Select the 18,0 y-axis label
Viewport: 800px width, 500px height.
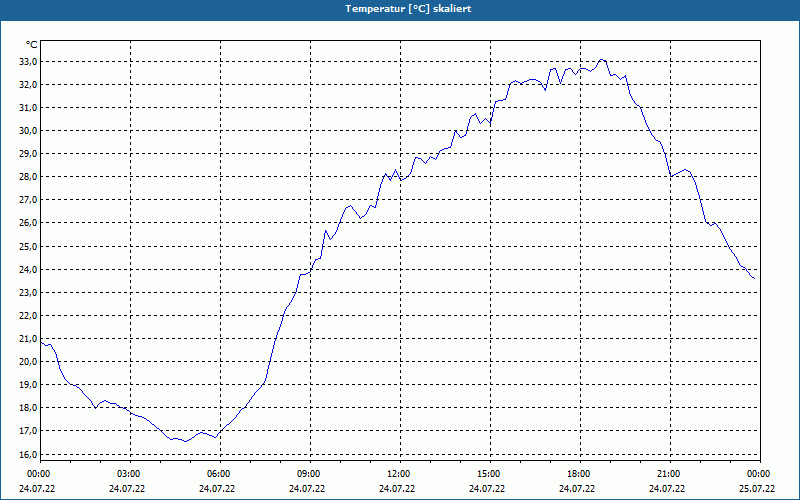[x=28, y=408]
